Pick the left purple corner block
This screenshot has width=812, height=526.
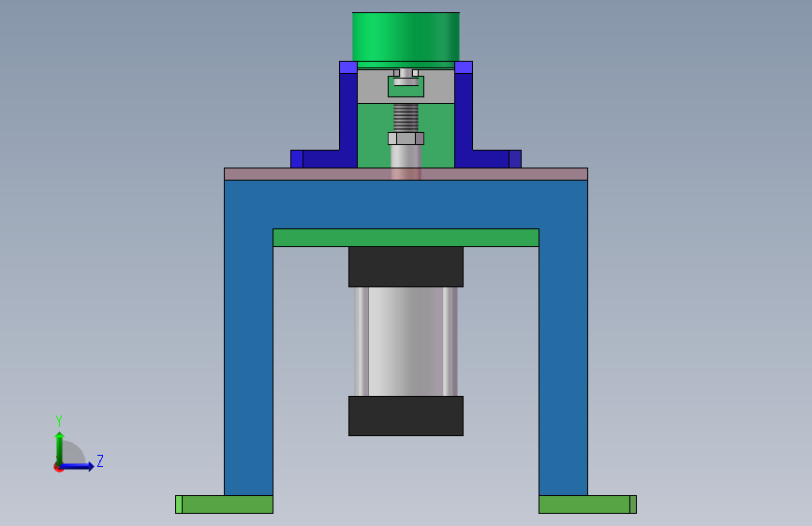click(348, 67)
